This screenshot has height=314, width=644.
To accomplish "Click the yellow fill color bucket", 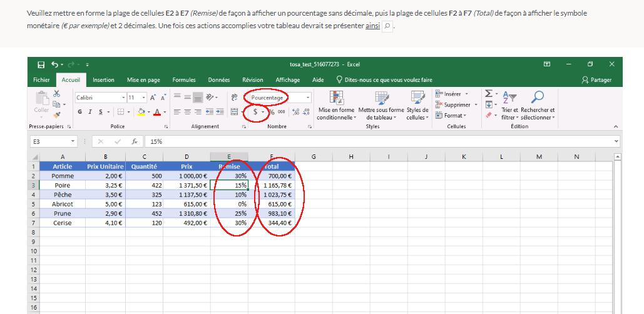I will (x=141, y=112).
